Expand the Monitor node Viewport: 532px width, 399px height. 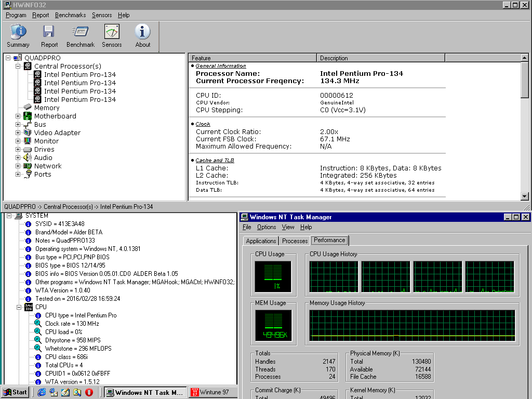point(18,141)
